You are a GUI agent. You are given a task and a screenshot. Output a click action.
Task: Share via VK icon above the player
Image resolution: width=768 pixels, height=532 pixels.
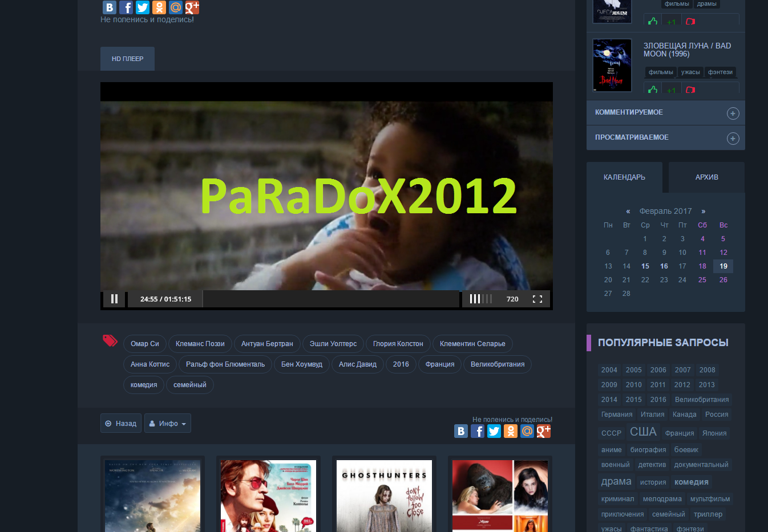[110, 7]
